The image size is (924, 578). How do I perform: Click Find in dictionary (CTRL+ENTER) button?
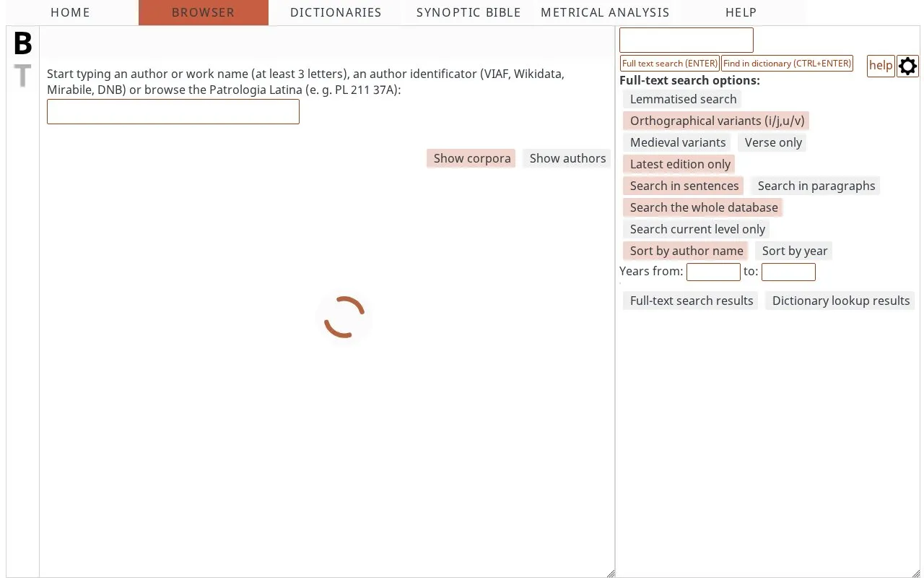pyautogui.click(x=787, y=64)
